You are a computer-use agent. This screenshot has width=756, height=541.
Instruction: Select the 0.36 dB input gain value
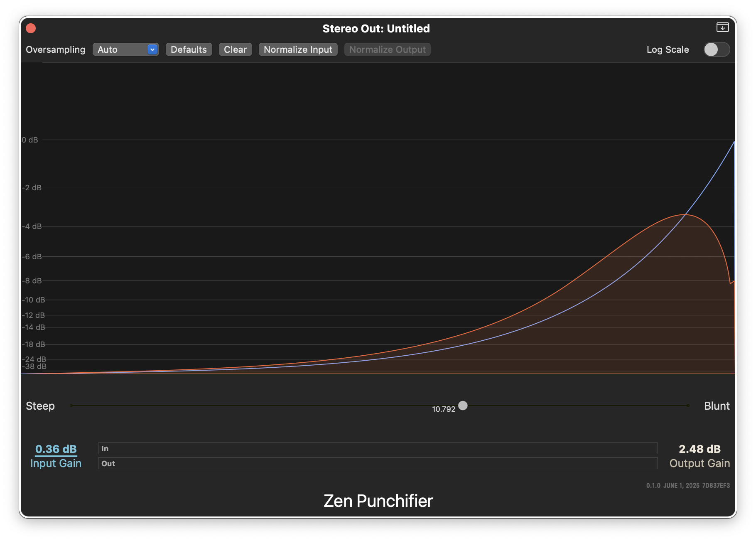[x=56, y=449]
